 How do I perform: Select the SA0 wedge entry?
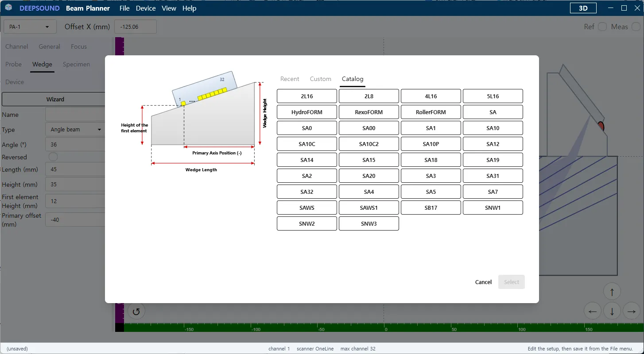307,128
